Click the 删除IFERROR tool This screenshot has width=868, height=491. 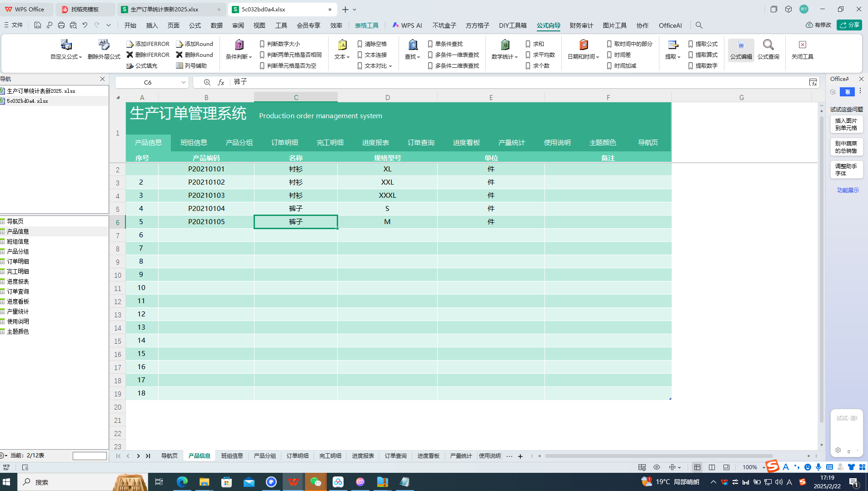point(148,55)
